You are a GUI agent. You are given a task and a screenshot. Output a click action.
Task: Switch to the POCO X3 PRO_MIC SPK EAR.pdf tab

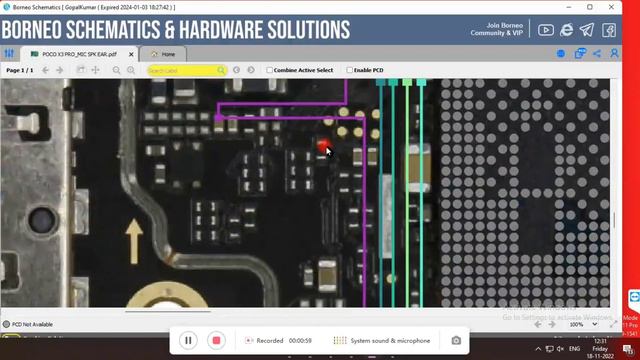[79, 54]
